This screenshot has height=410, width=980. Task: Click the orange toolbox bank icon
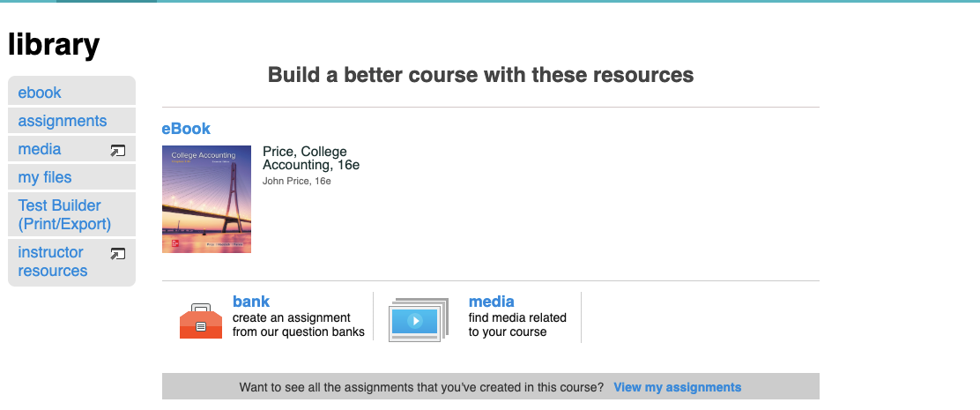tap(200, 321)
